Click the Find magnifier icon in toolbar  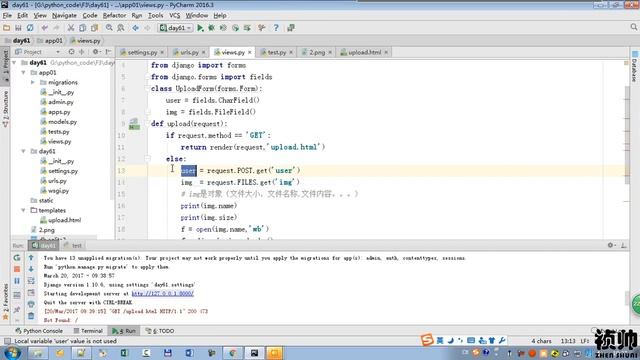click(x=109, y=28)
